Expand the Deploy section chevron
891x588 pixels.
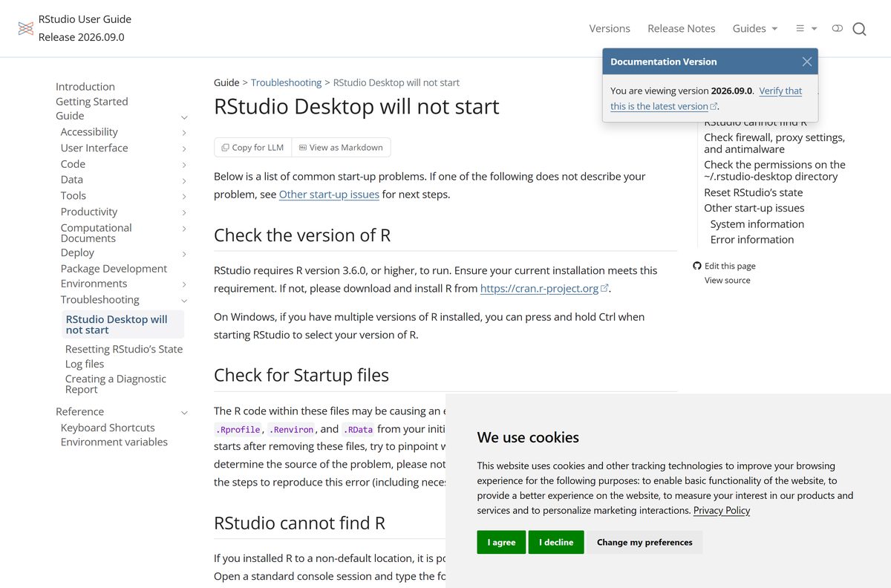[184, 254]
